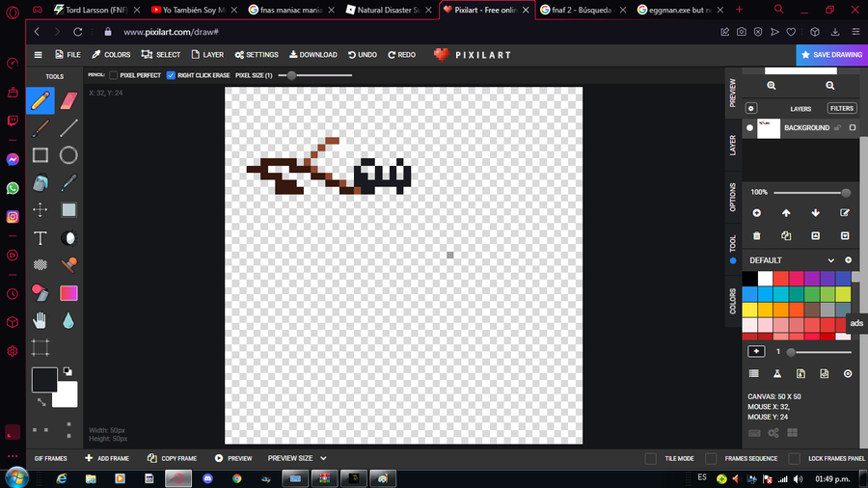868x488 pixels.
Task: Select the Eyedropper color picker tool
Action: 68,183
